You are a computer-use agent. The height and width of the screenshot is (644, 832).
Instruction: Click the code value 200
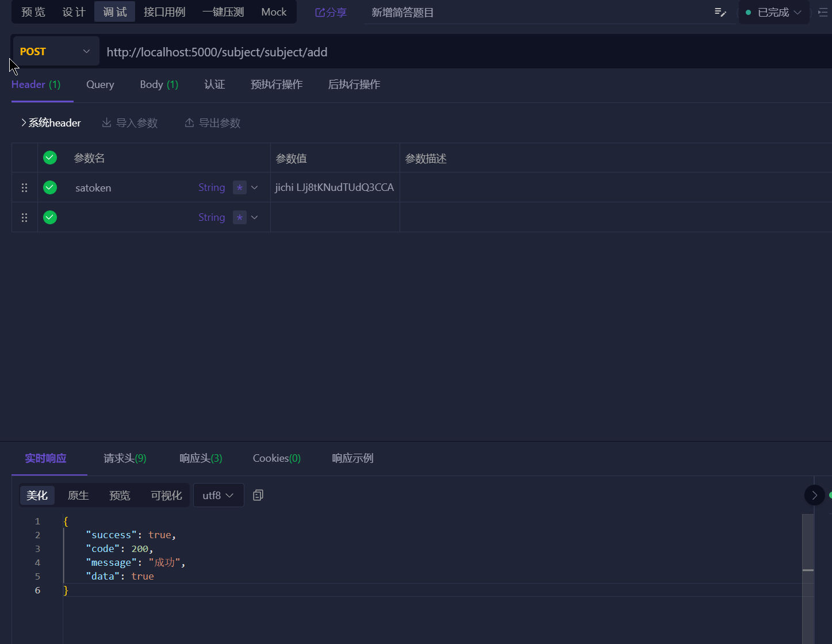[x=140, y=549]
